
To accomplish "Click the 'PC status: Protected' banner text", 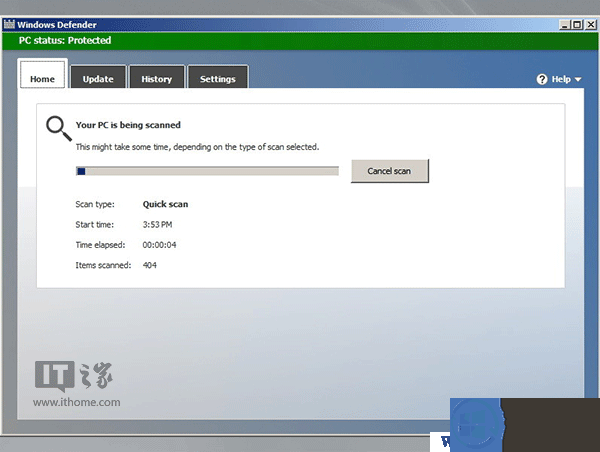I will pos(65,41).
